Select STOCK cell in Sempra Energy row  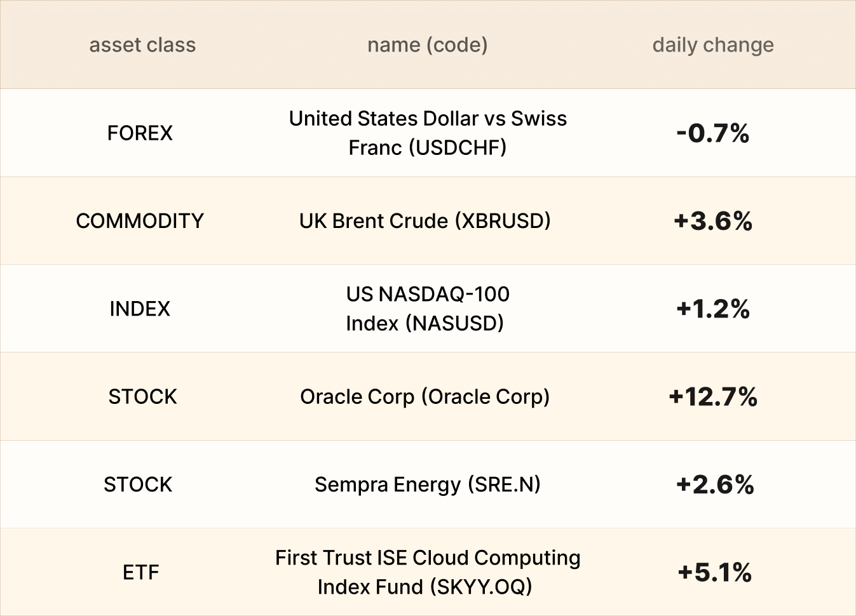pos(138,485)
